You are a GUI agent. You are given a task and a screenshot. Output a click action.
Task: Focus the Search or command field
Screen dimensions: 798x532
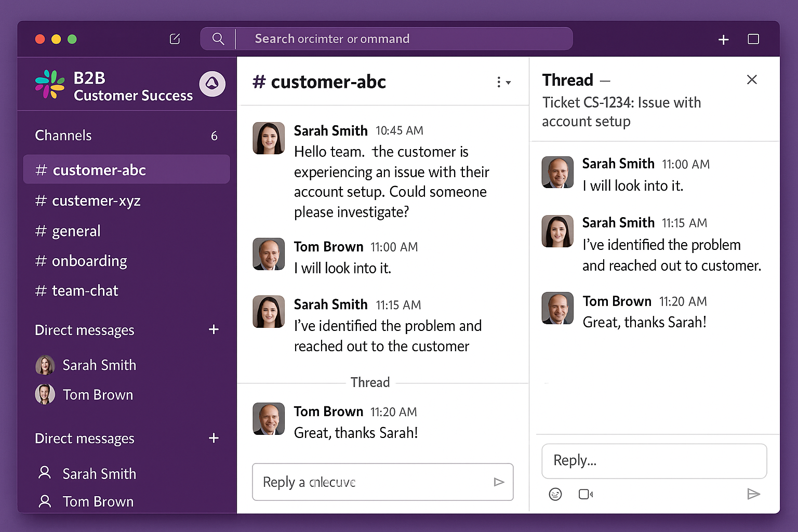[x=387, y=39]
